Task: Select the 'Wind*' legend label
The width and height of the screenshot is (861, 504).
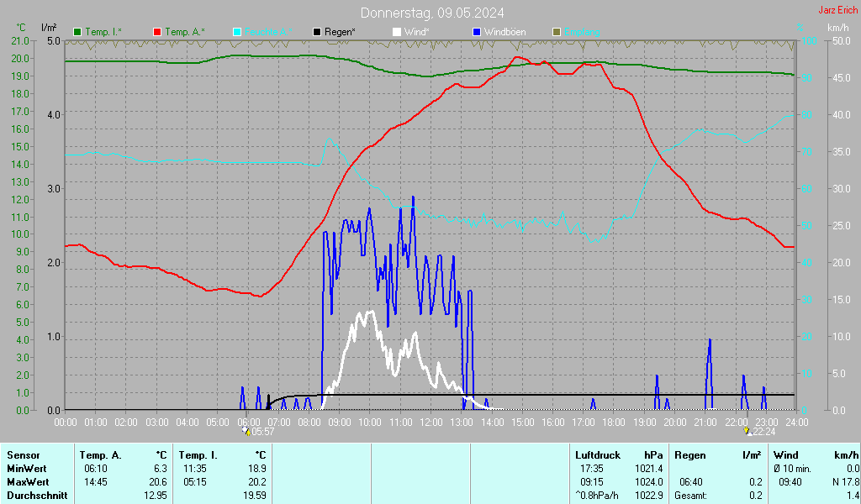Action: pyautogui.click(x=417, y=33)
